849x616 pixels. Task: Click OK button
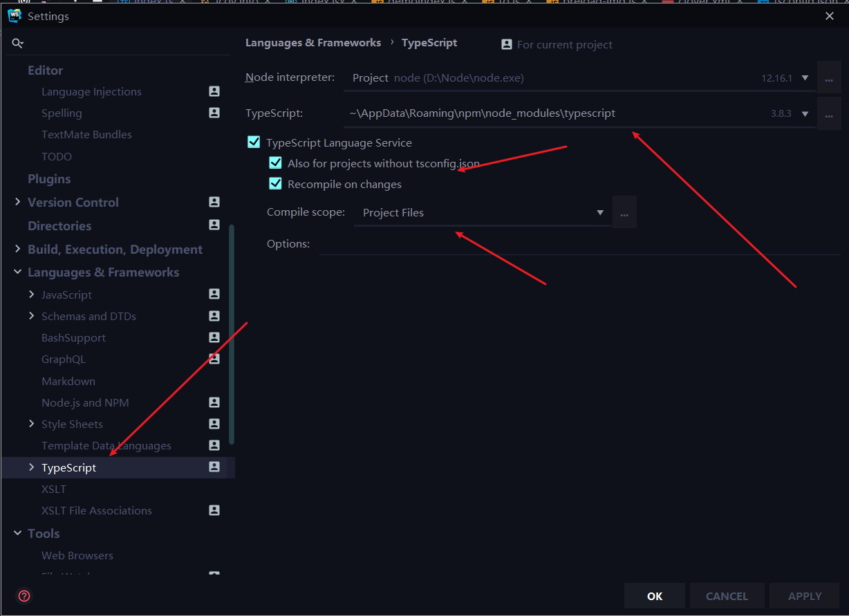point(655,596)
